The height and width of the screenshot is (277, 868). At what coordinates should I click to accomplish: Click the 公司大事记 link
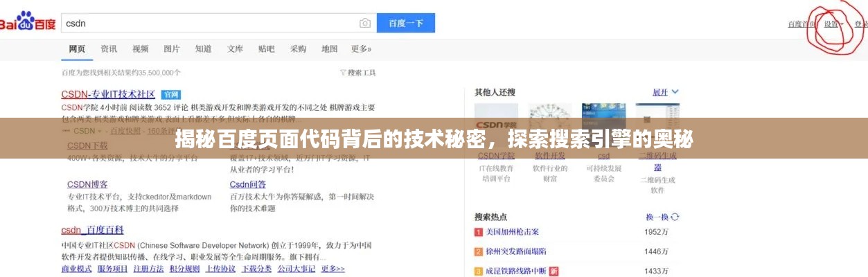(296, 269)
